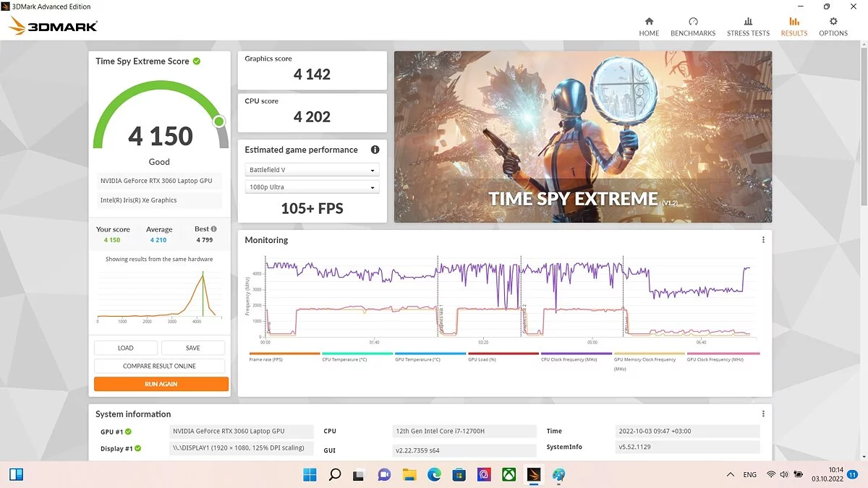Show hidden tray icons chevron
The height and width of the screenshot is (488, 868).
[729, 474]
